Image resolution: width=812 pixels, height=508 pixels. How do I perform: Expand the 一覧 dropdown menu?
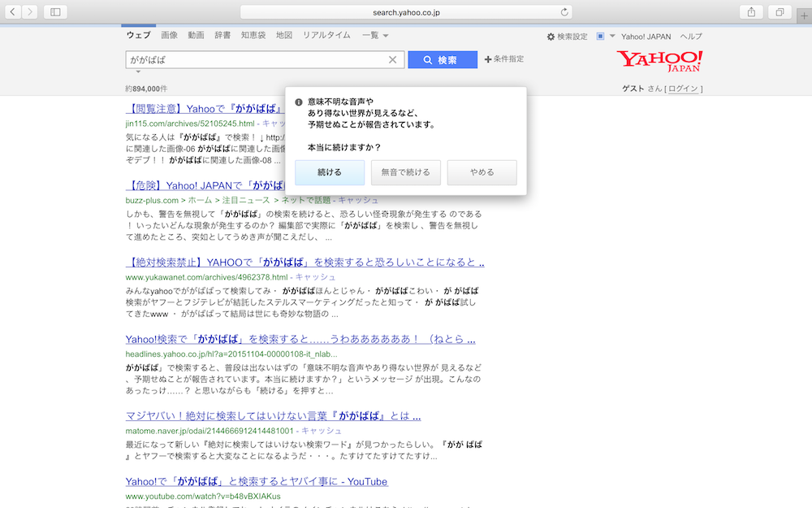point(375,36)
